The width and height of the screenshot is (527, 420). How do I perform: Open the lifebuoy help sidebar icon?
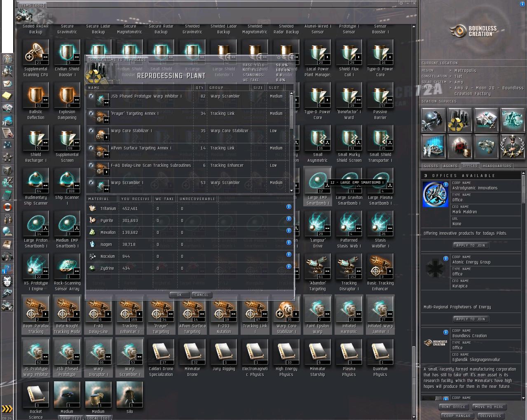7,207
